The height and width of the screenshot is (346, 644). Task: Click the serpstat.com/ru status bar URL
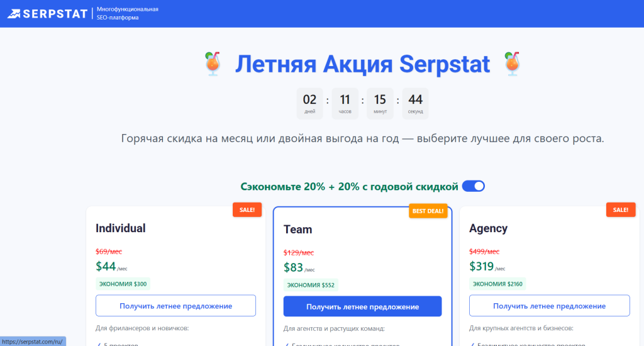[x=33, y=342]
